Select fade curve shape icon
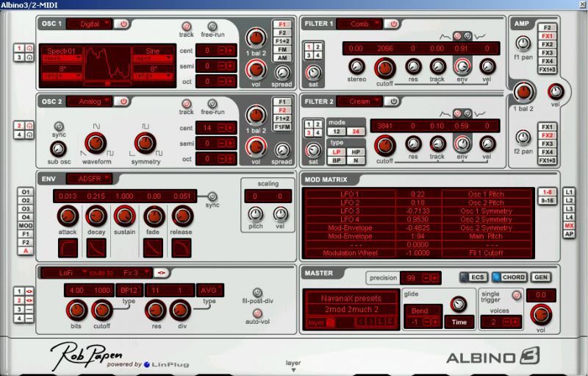588x376 pixels. coord(153,248)
